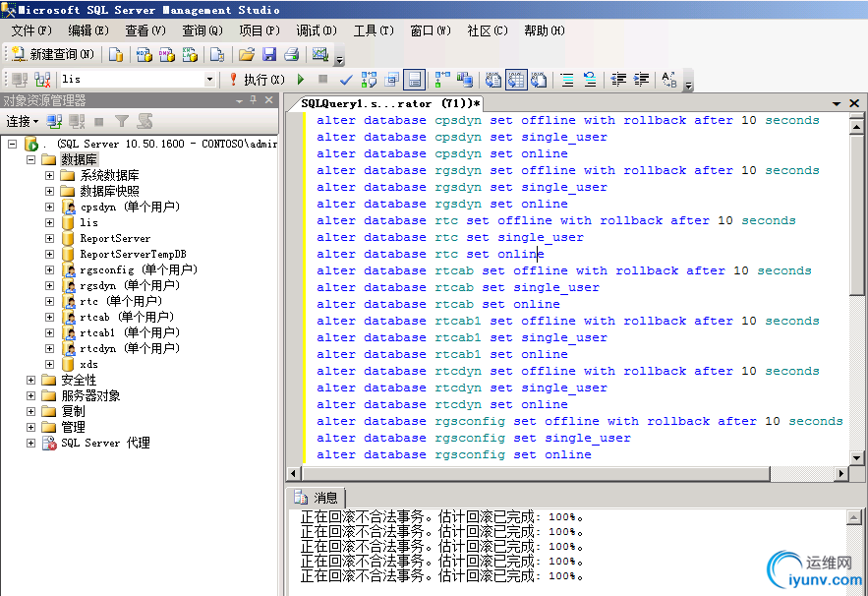The height and width of the screenshot is (596, 868).
Task: Parse the query with the blue checkmark
Action: [x=346, y=80]
